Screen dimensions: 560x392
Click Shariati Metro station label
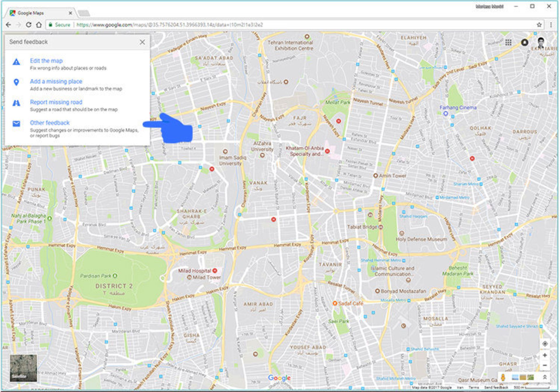(x=466, y=184)
